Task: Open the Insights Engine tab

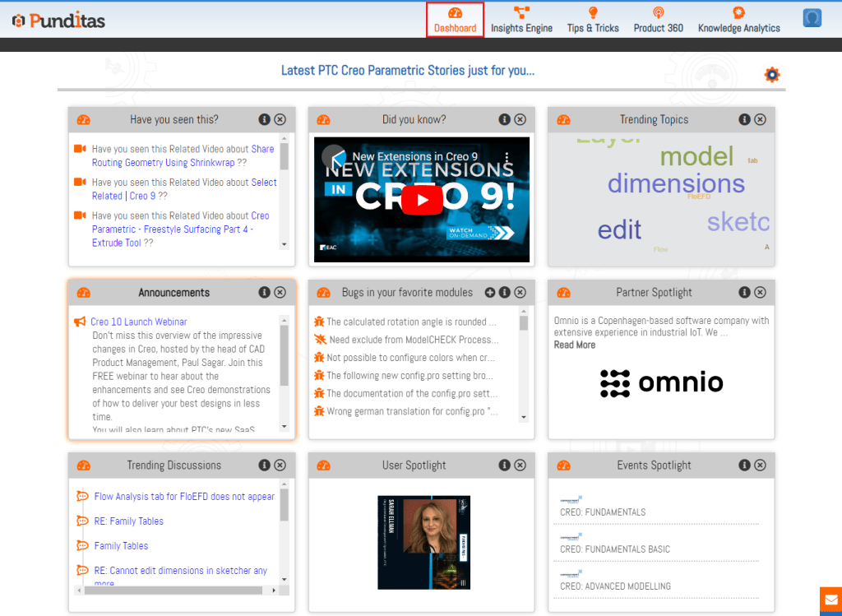Action: click(x=521, y=20)
